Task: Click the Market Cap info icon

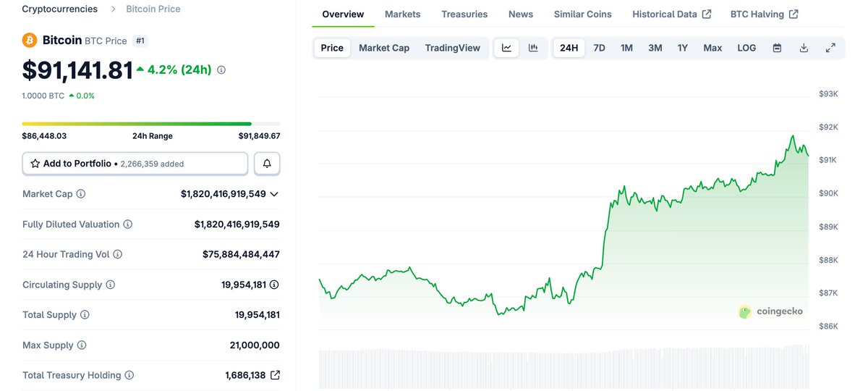Action: click(x=81, y=194)
